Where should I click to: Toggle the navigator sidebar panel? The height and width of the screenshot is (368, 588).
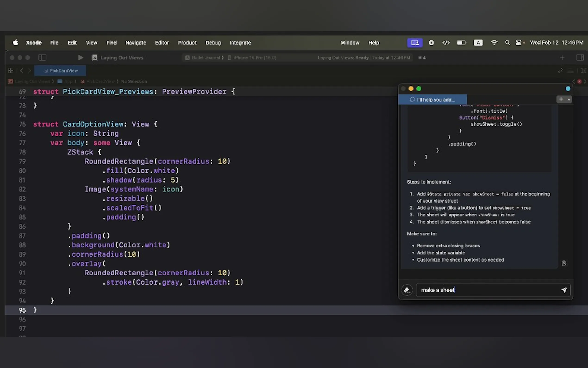42,58
